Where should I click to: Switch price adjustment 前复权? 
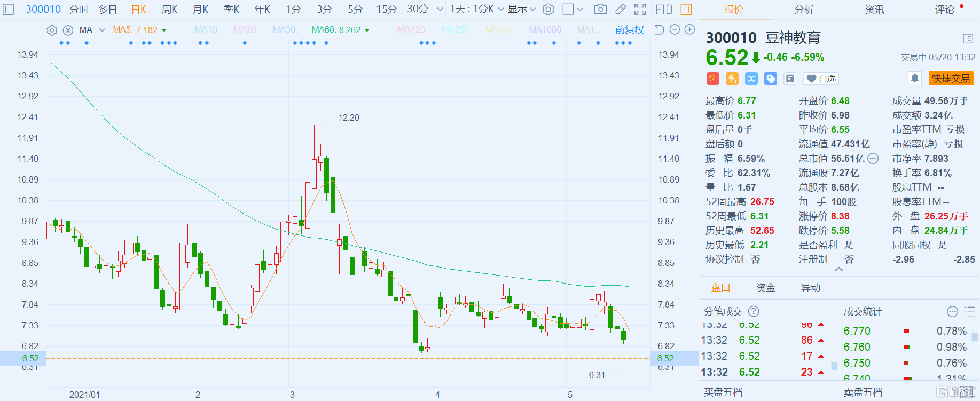(630, 30)
